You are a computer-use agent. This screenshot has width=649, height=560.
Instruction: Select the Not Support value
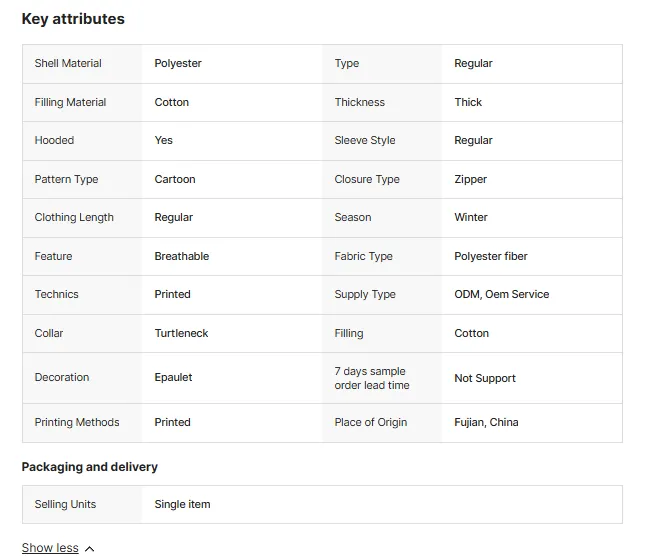[x=485, y=378]
